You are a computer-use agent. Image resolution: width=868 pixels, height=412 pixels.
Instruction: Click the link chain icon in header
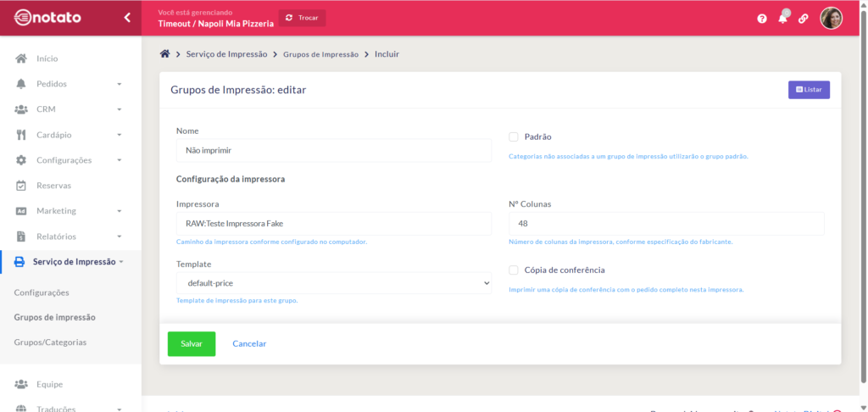tap(803, 19)
